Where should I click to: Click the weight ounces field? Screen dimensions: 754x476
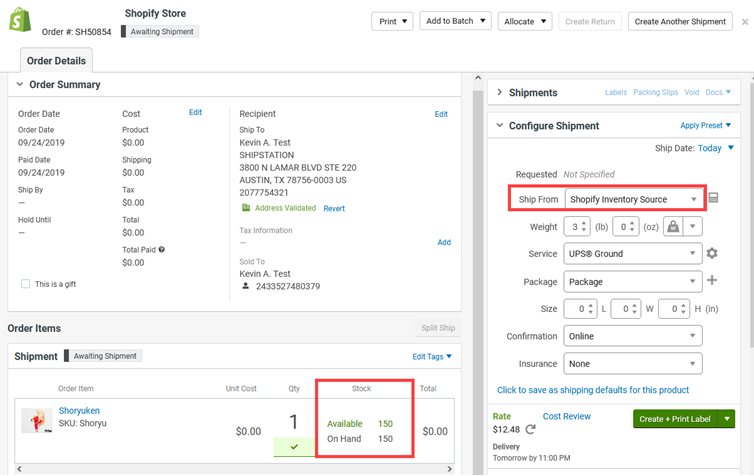click(625, 226)
